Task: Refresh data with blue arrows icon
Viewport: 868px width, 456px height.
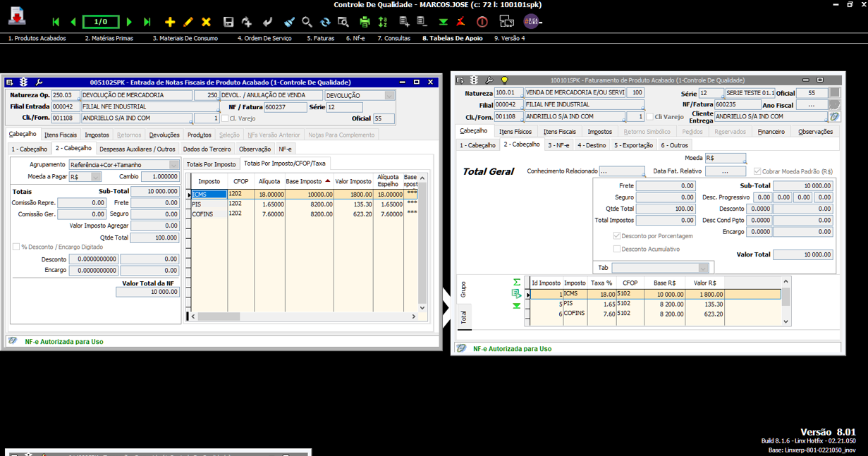Action: click(325, 22)
